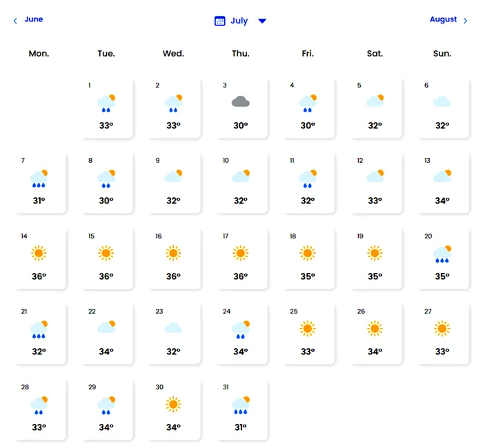Click the gray cloud icon on July 3
Image resolution: width=483 pixels, height=448 pixels.
click(240, 102)
